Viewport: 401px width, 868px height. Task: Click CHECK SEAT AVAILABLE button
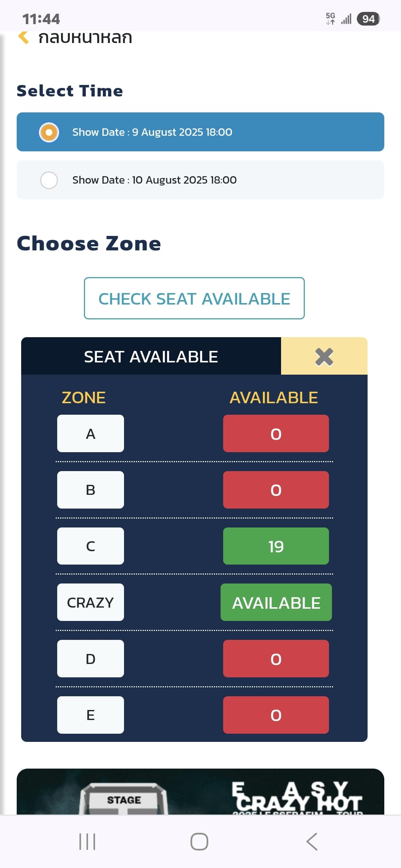point(194,298)
